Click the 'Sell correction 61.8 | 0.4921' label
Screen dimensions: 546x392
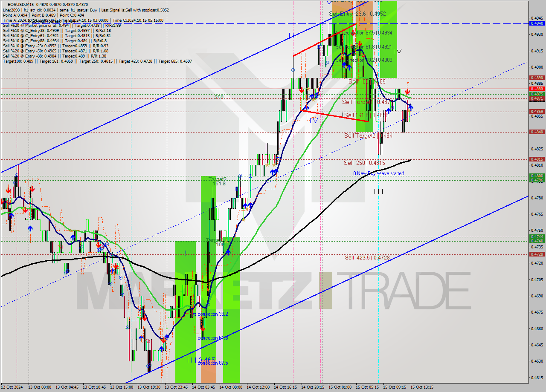364,46
